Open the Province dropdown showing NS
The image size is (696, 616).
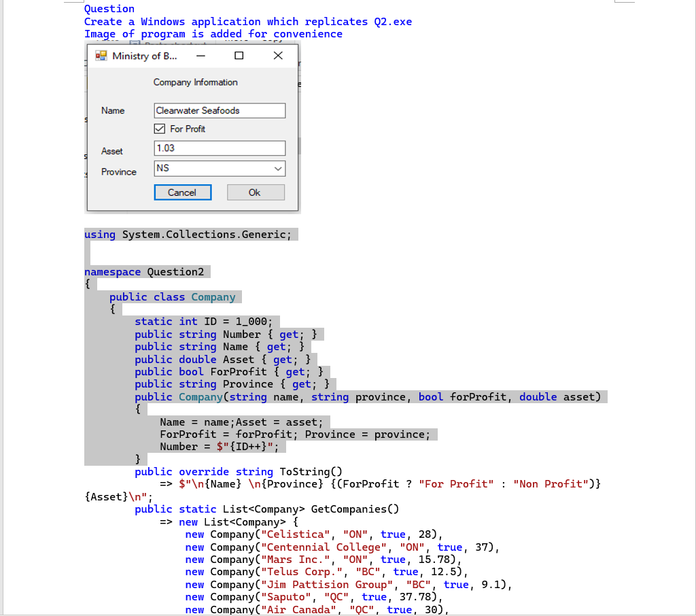click(x=220, y=169)
